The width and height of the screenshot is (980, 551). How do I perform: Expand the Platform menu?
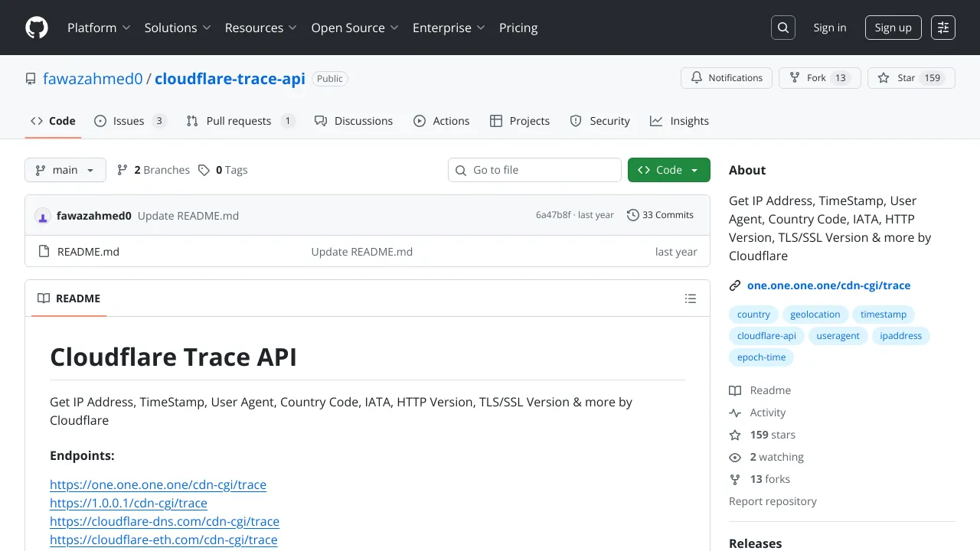(99, 28)
